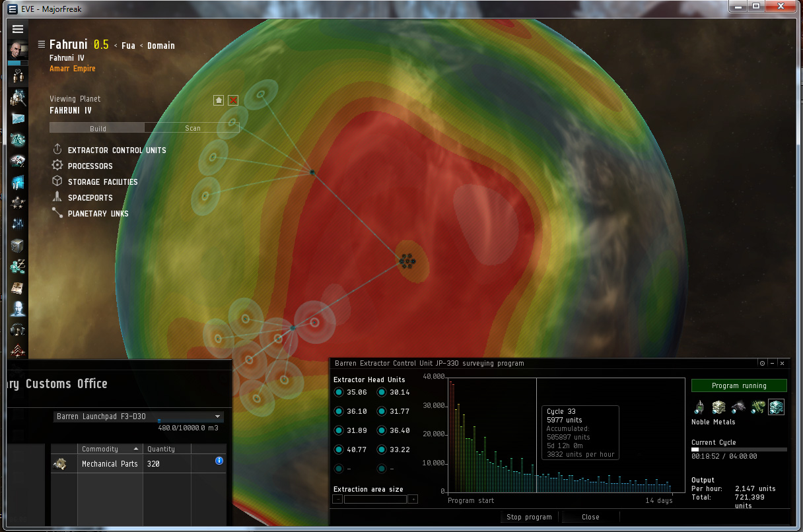Click the green home icon near Viewing Planet

219,100
